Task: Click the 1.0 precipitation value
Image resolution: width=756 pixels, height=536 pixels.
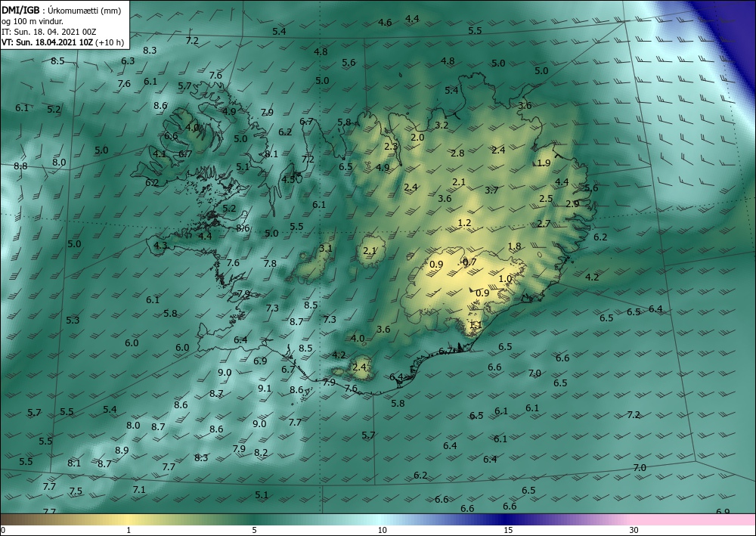Action: click(505, 279)
